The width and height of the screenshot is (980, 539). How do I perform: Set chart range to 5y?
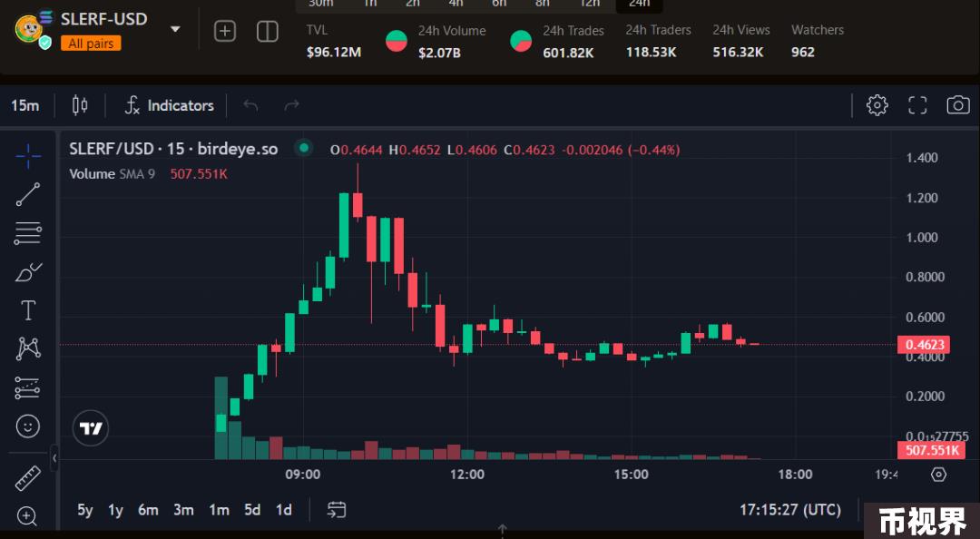coord(85,510)
